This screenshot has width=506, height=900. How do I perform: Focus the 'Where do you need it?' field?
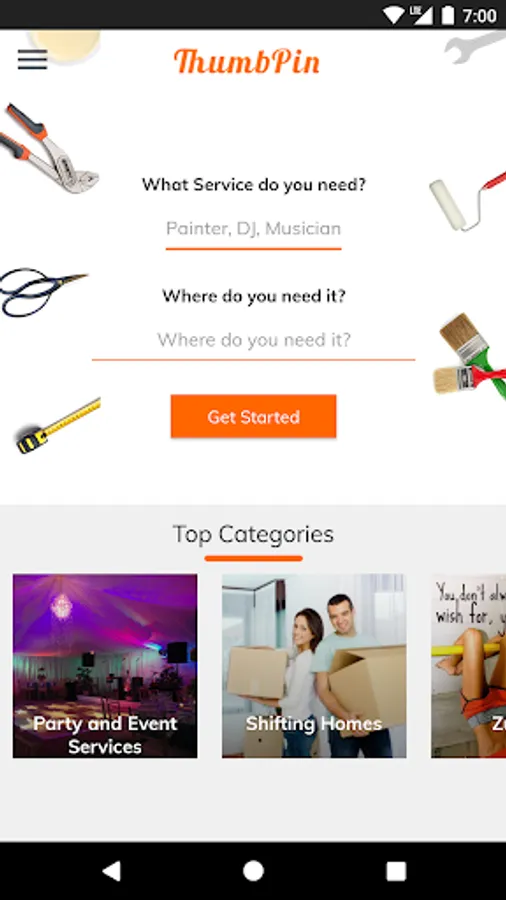(254, 340)
